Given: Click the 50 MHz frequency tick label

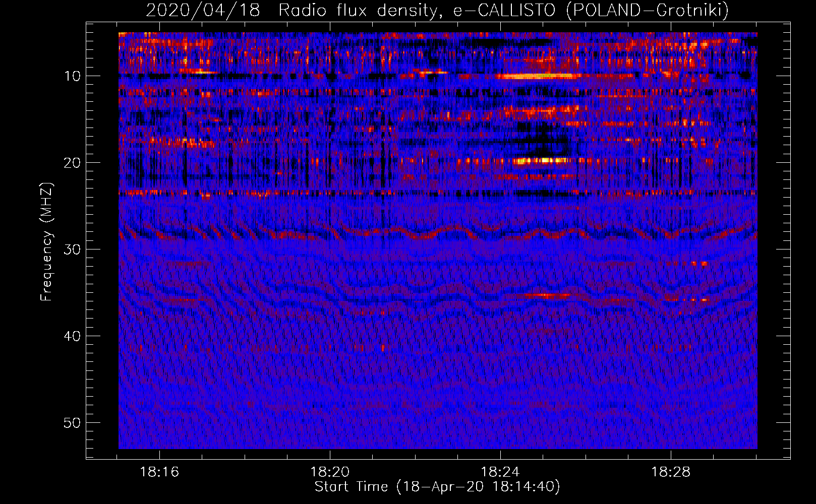Looking at the screenshot, I should point(72,423).
